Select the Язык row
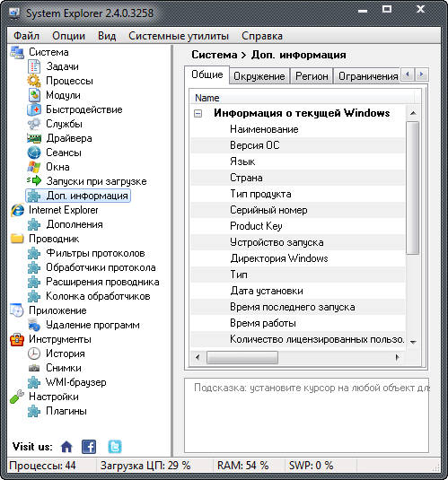 [298, 161]
